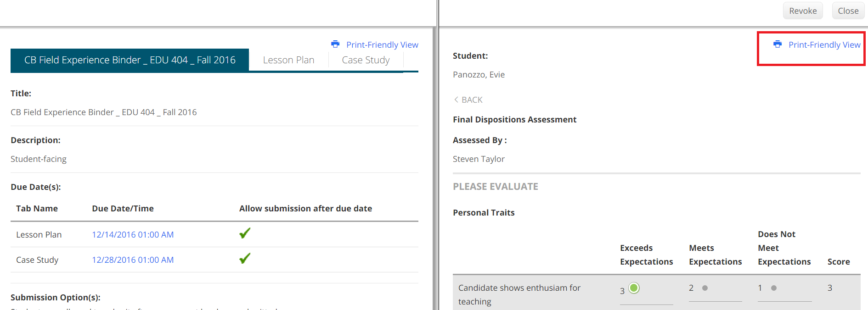The image size is (868, 310).
Task: Select Meets Expectations radio button, score 2
Action: [705, 288]
